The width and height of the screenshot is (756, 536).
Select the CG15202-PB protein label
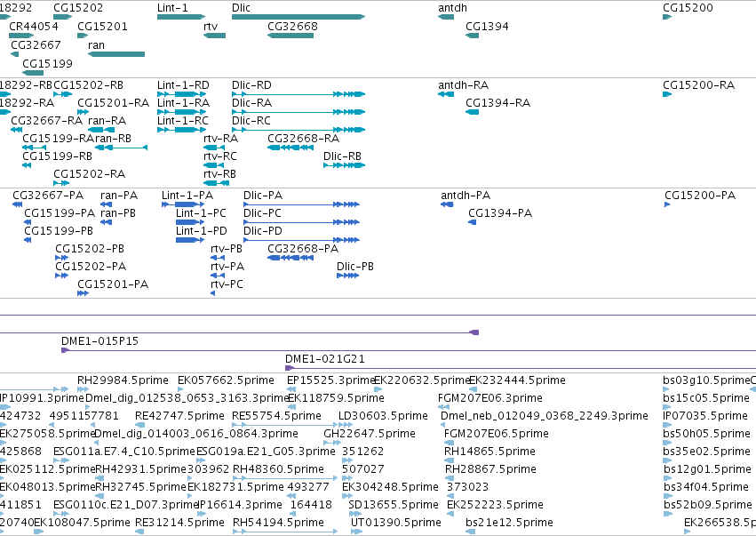[90, 249]
